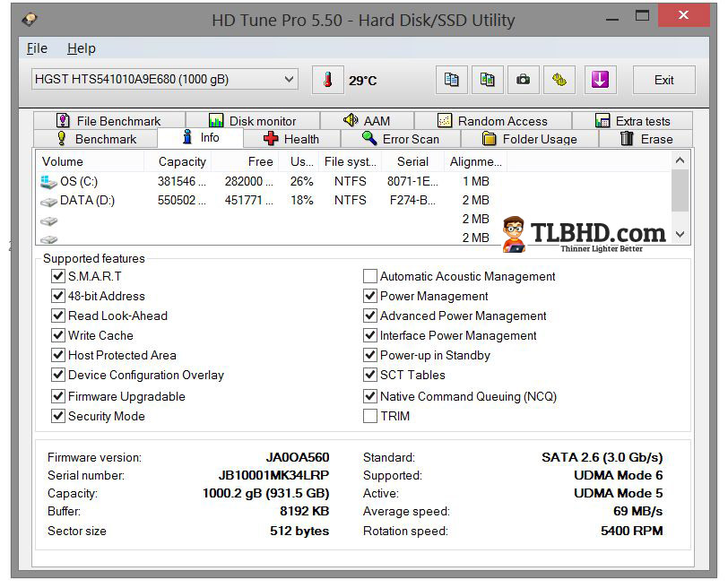Open the File Benchmark tab
This screenshot has height=588, width=728.
point(109,121)
